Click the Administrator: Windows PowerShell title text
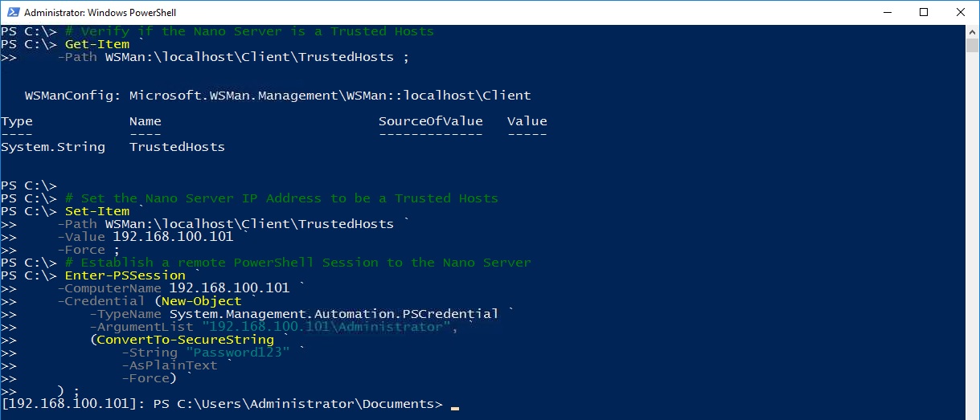 click(x=100, y=13)
